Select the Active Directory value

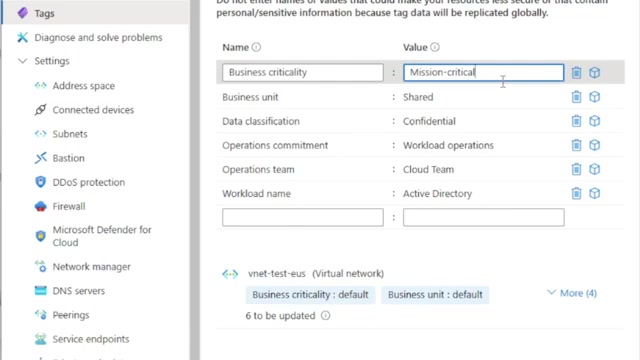(437, 193)
